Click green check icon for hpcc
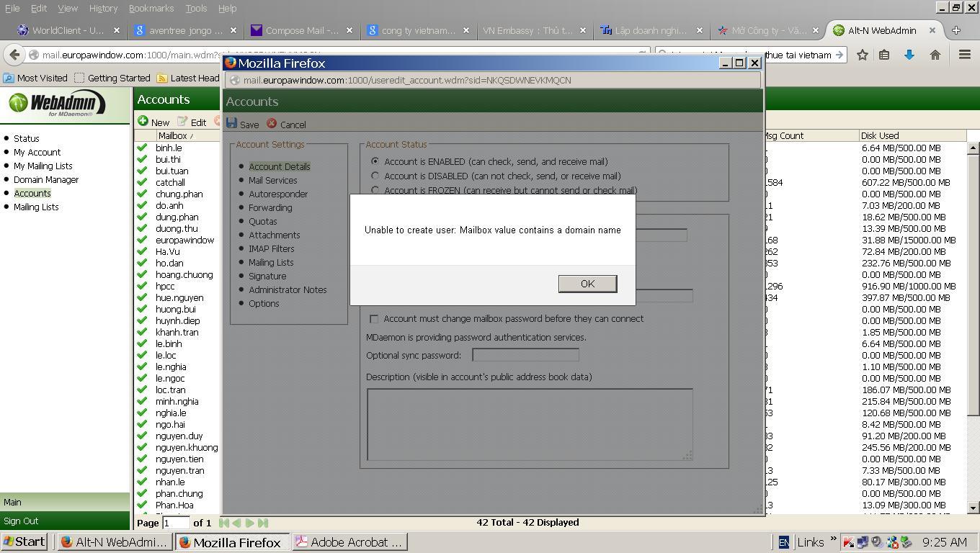Image resolution: width=980 pixels, height=553 pixels. (142, 286)
